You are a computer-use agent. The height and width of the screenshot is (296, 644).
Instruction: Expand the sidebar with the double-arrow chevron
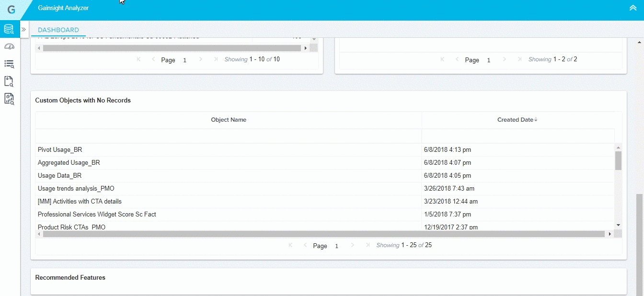point(23,29)
